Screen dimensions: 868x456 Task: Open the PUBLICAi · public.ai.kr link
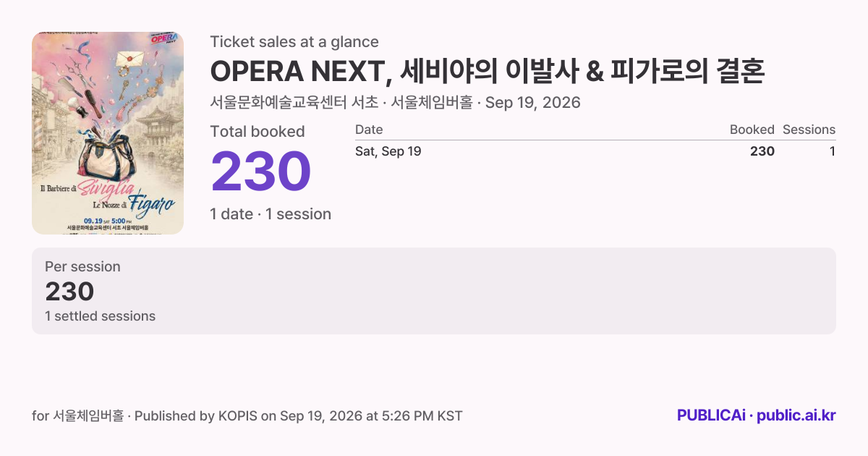[x=757, y=415]
